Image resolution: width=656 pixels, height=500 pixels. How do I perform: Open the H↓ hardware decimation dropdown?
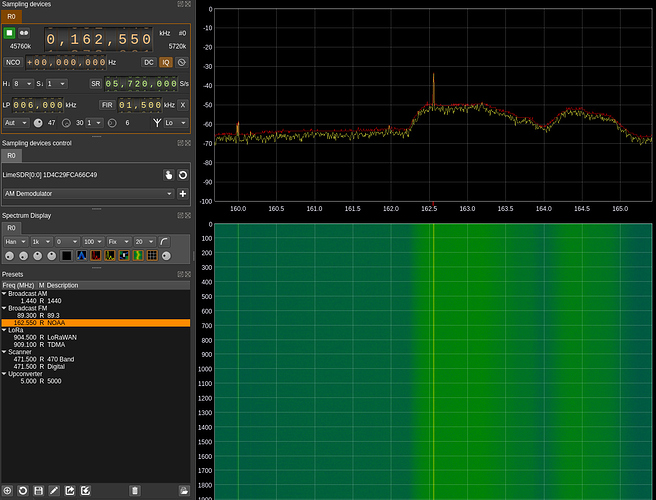(x=23, y=84)
